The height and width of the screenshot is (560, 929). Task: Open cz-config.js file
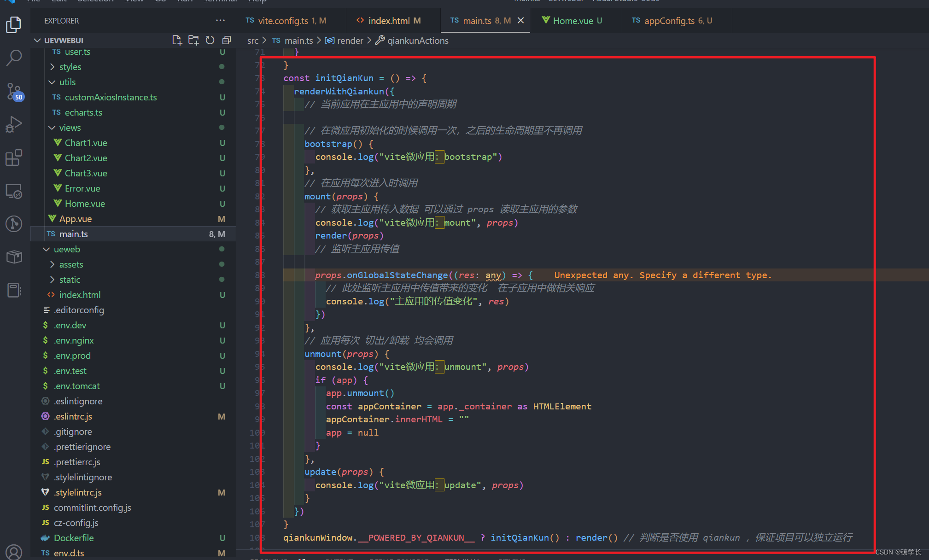(x=134, y=523)
